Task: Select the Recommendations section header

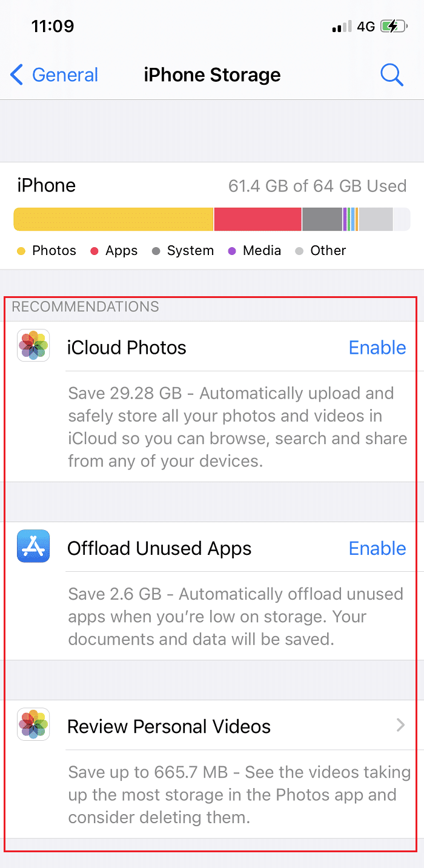Action: [84, 307]
